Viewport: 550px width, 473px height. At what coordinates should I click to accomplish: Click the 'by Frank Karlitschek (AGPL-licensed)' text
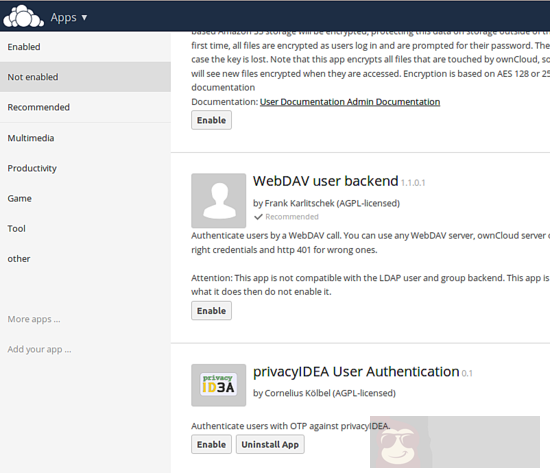327,203
